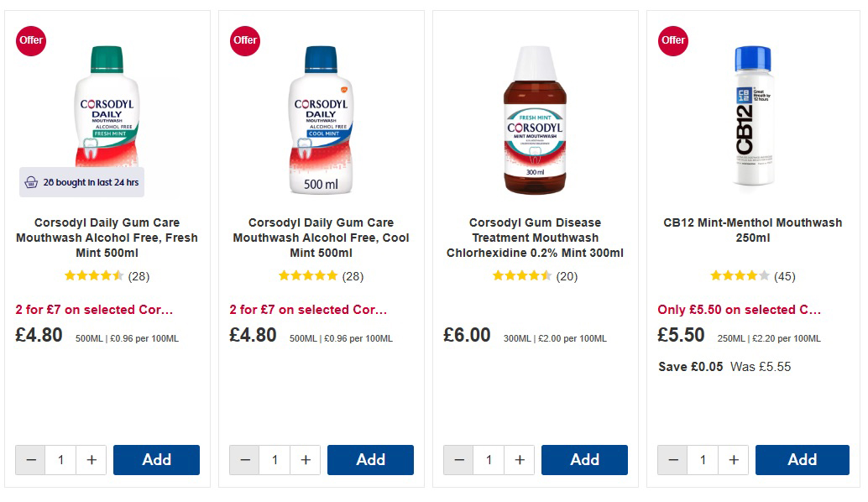This screenshot has height=502, width=868.
Task: Open Corsodyl Daily Gum Care Fresh Mint title
Action: point(107,238)
